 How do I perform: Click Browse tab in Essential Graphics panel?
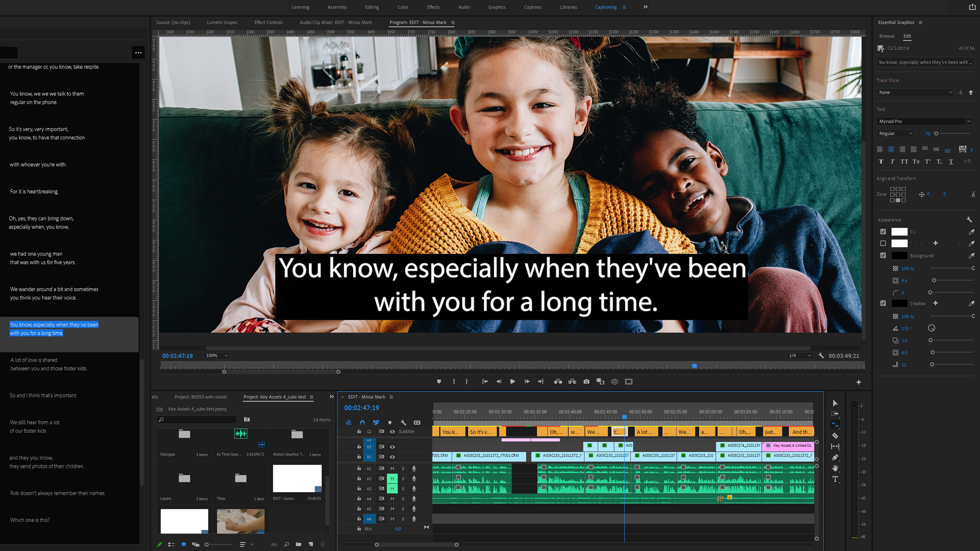coord(886,36)
